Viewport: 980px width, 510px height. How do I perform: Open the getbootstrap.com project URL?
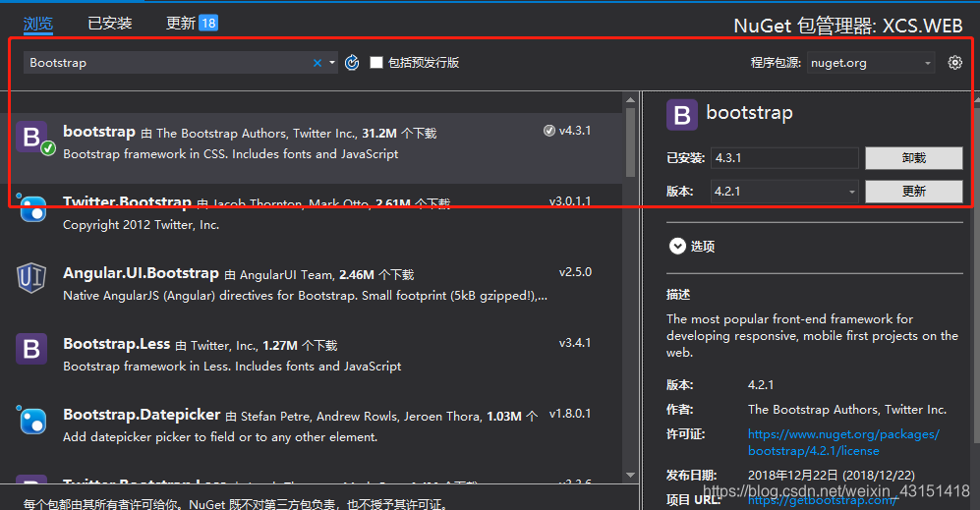[822, 500]
